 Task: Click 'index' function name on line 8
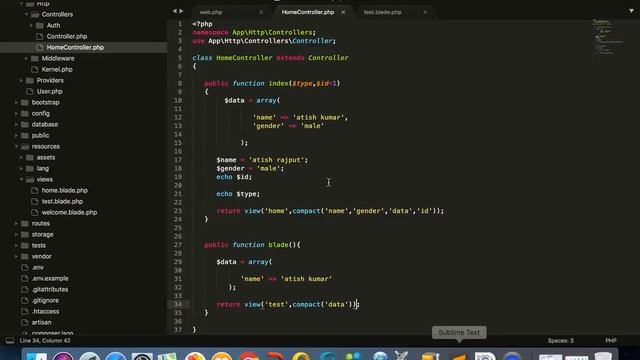point(278,83)
